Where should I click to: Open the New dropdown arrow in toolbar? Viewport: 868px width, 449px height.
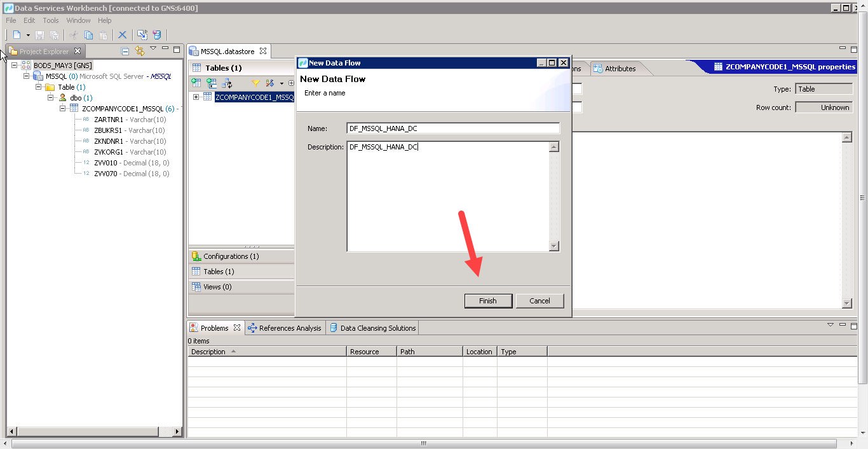pos(28,35)
